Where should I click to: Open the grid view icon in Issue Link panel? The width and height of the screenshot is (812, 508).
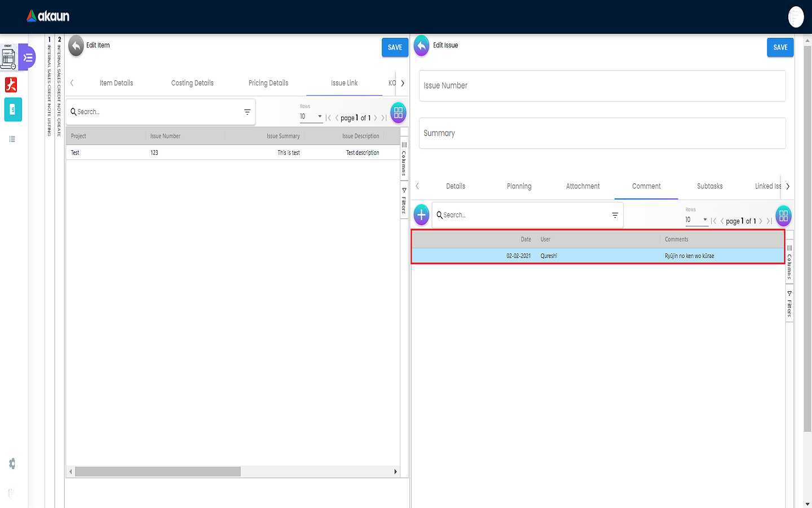(x=398, y=112)
